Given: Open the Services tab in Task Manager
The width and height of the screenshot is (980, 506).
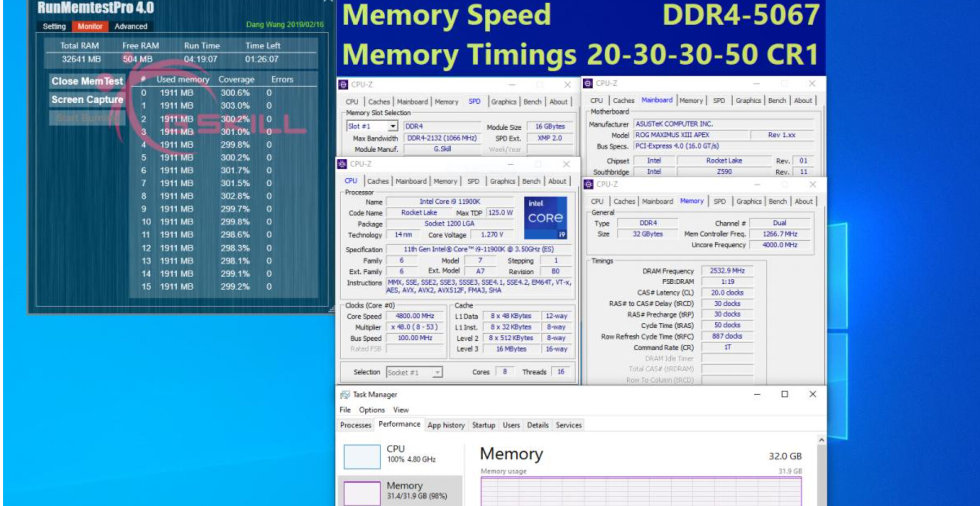Looking at the screenshot, I should point(569,426).
